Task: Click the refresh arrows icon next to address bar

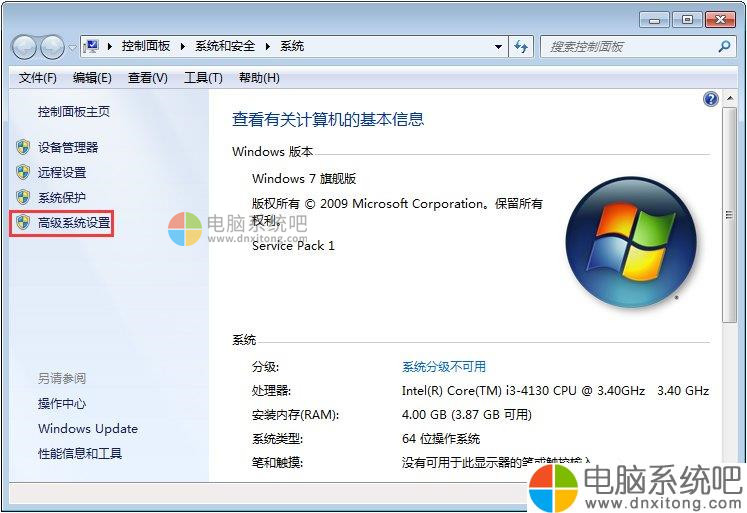Action: coord(521,46)
